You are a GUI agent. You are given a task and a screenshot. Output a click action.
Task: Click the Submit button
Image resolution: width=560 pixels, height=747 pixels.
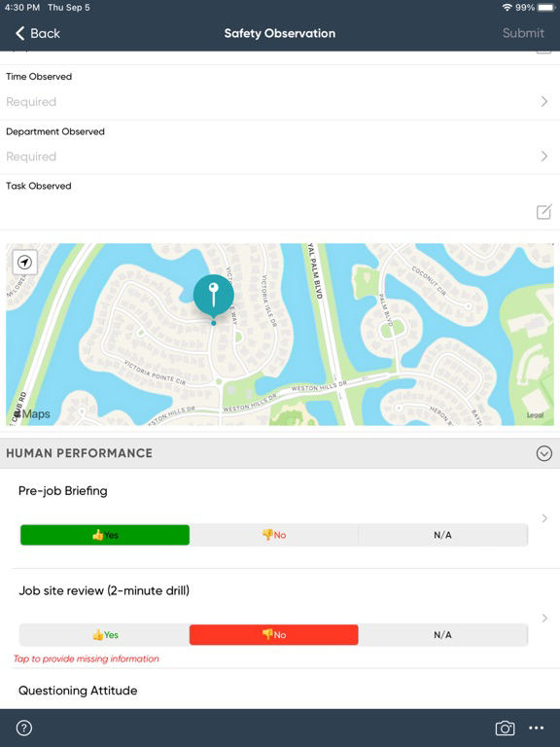(523, 33)
